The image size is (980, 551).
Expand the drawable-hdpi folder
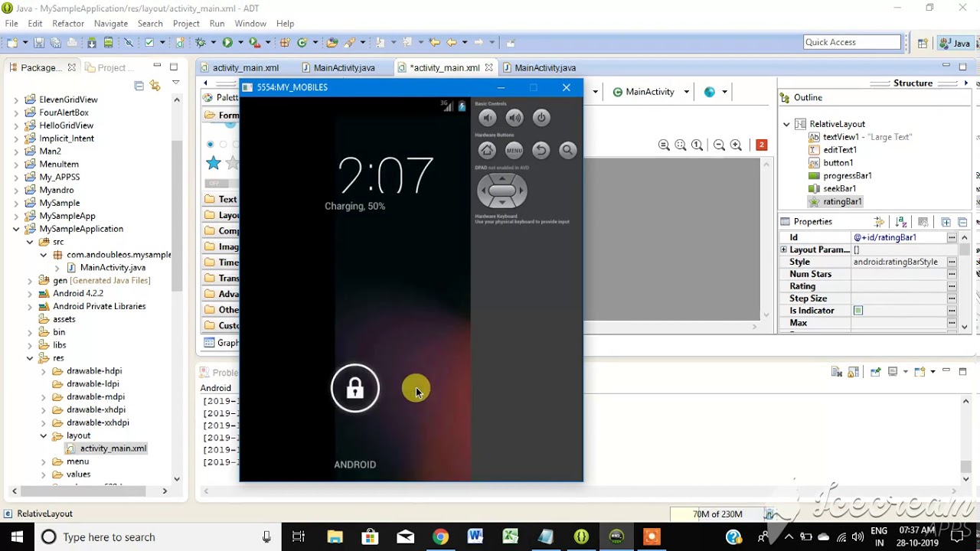(x=44, y=371)
